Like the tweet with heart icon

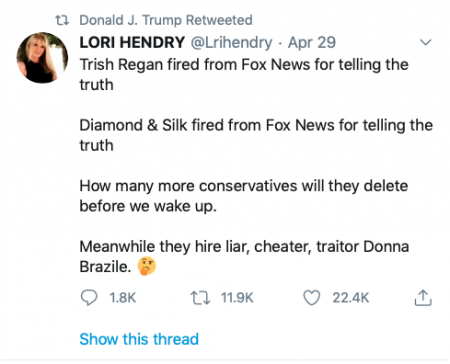coord(312,297)
